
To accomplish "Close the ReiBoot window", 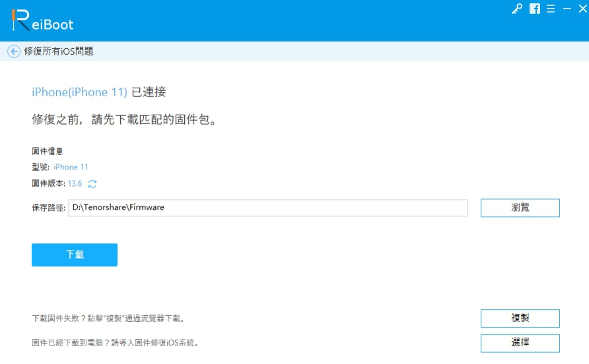I will point(582,9).
